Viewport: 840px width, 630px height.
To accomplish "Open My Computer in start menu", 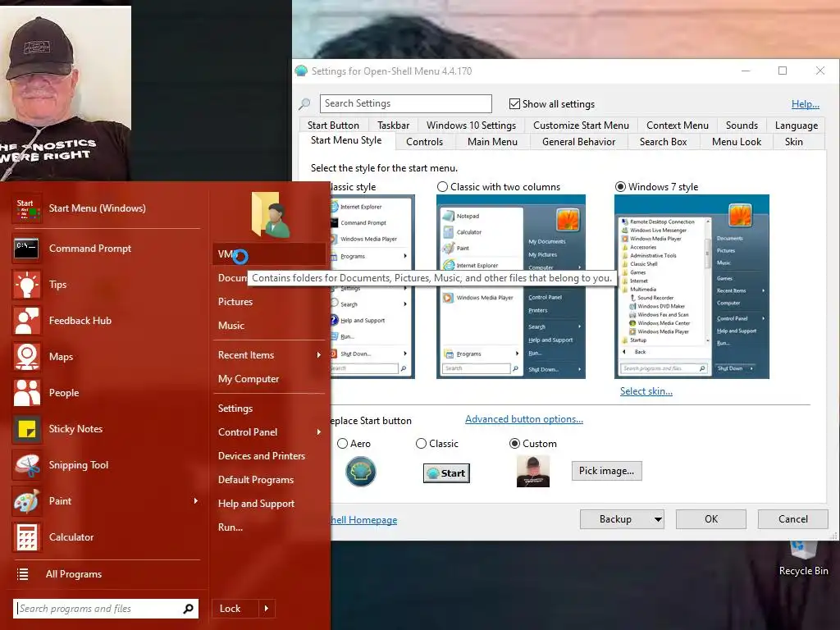I will pyautogui.click(x=269, y=379).
